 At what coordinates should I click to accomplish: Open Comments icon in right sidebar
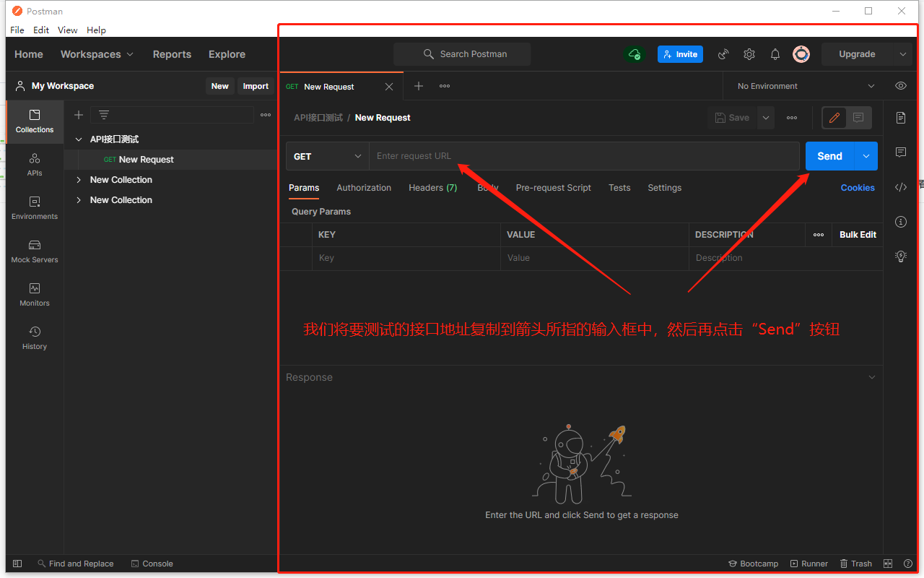pyautogui.click(x=901, y=152)
